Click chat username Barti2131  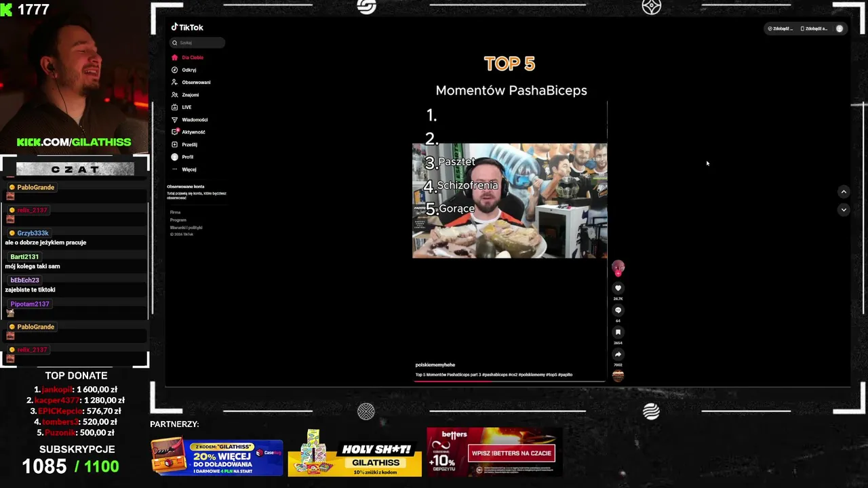tap(24, 257)
